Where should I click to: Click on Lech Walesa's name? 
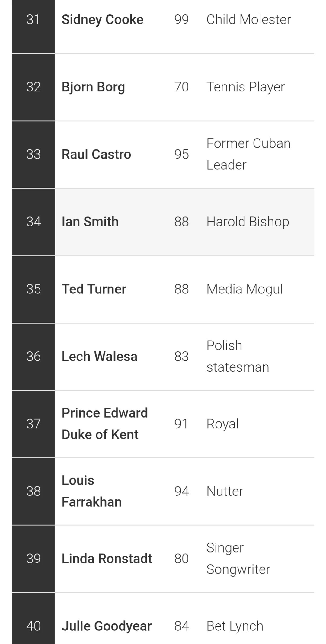[x=99, y=357]
